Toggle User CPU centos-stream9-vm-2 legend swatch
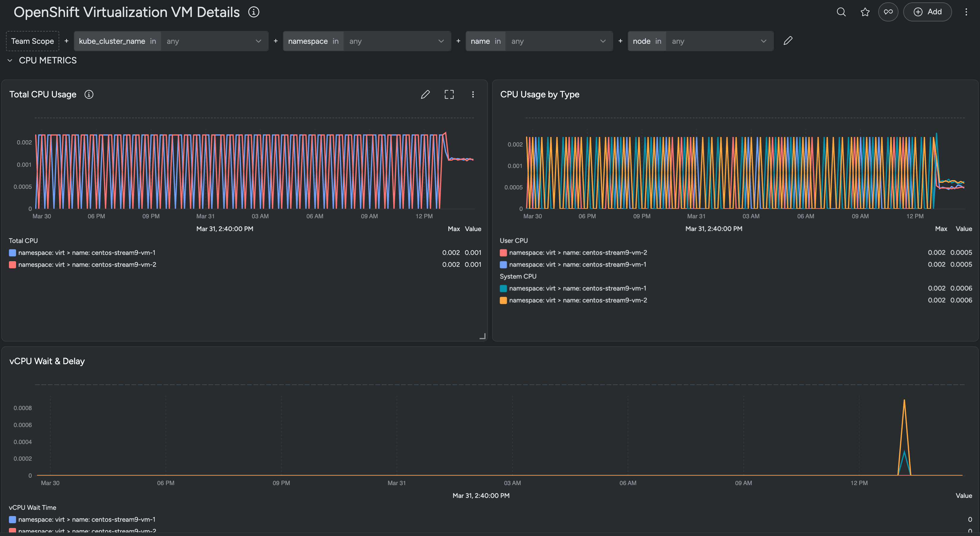Viewport: 980px width, 536px height. click(503, 253)
